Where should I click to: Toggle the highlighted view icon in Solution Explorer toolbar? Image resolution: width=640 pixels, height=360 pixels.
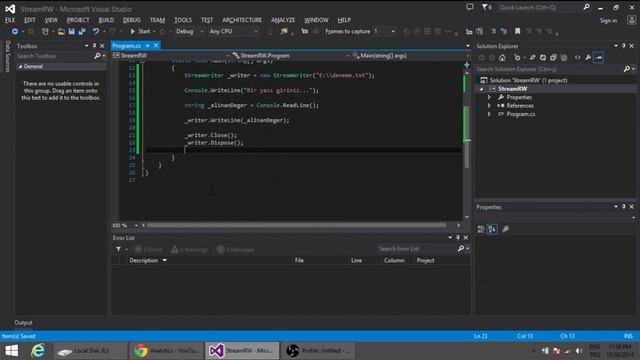tap(599, 58)
